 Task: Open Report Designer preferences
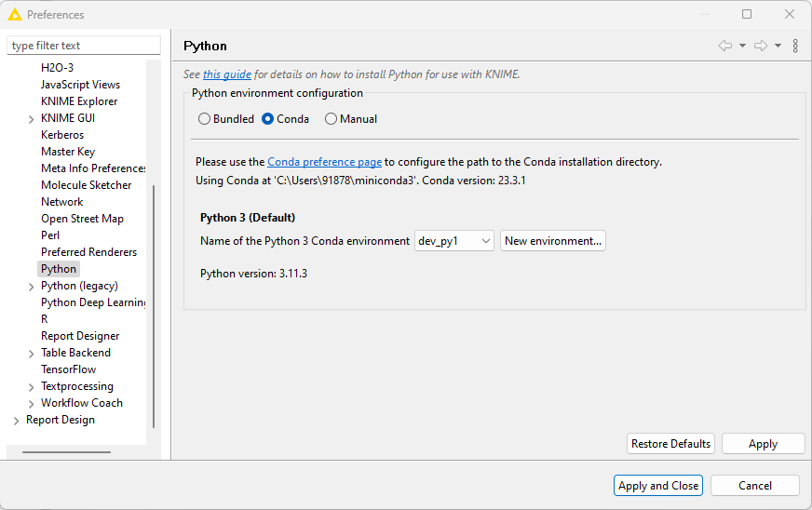click(x=80, y=336)
